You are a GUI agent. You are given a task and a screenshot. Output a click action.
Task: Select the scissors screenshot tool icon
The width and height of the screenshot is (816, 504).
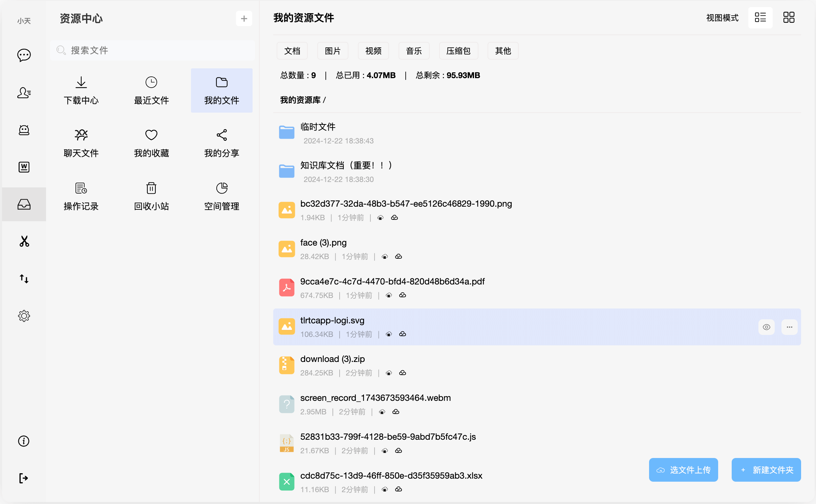click(x=24, y=241)
